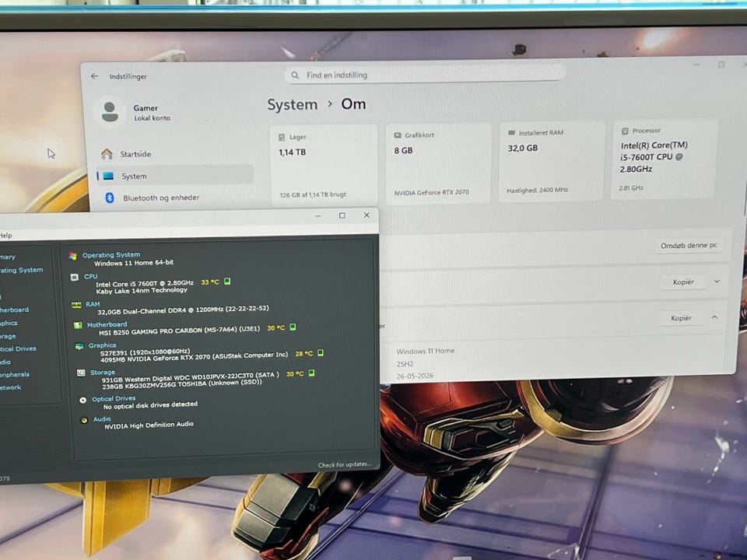Viewport: 747px width, 560px height.
Task: Open the Optical Drives heading link
Action: [x=114, y=398]
